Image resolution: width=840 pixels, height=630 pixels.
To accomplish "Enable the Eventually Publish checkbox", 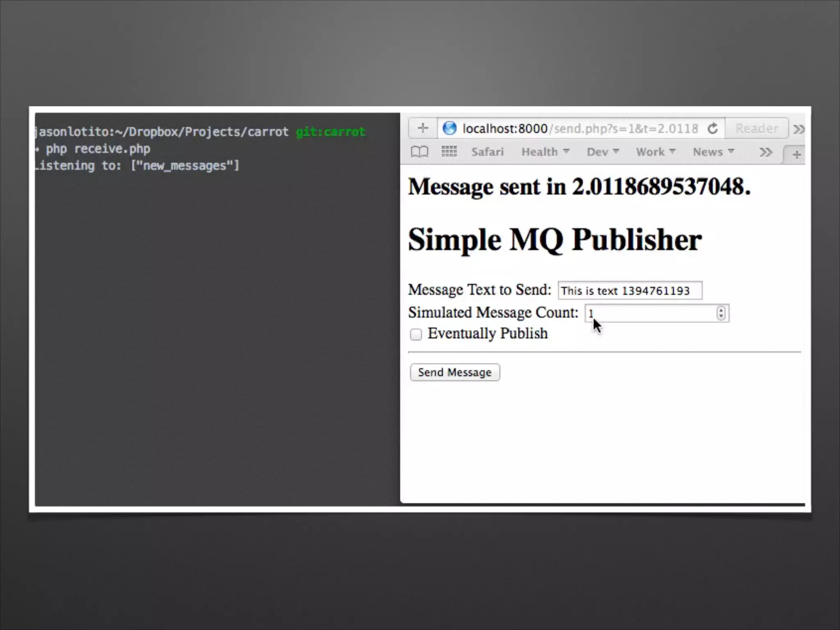I will [416, 334].
